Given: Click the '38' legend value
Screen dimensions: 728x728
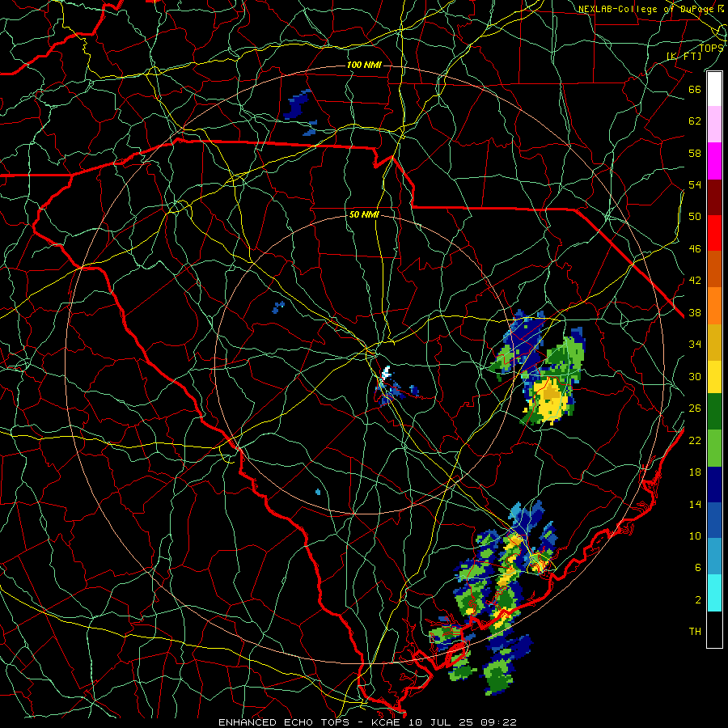Looking at the screenshot, I should (x=695, y=312).
